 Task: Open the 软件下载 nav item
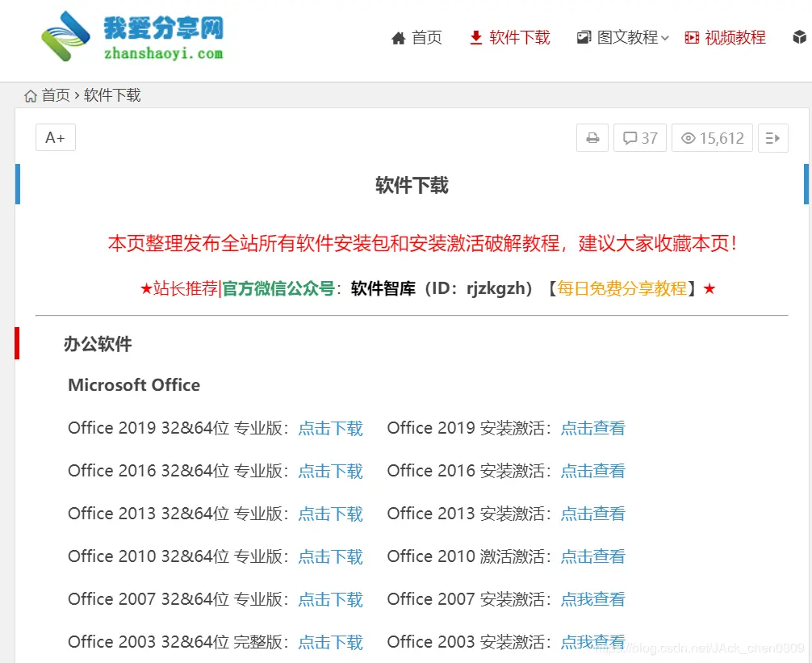[x=509, y=38]
